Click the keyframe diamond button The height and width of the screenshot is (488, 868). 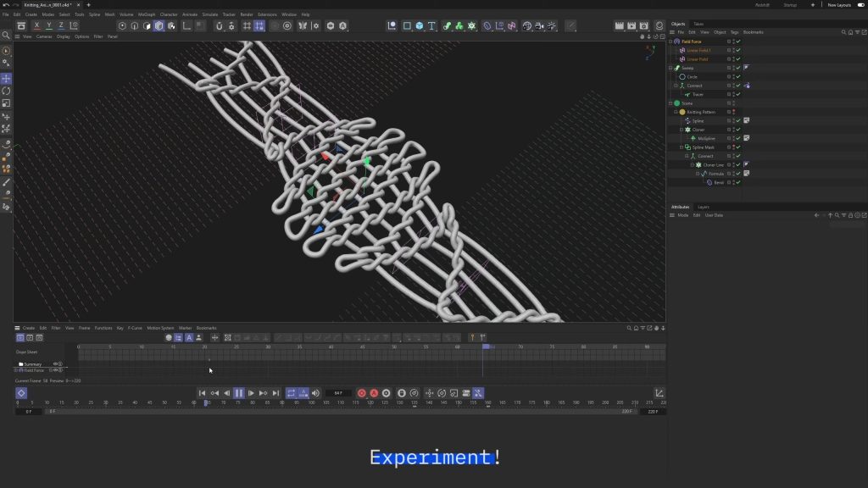tap(21, 393)
